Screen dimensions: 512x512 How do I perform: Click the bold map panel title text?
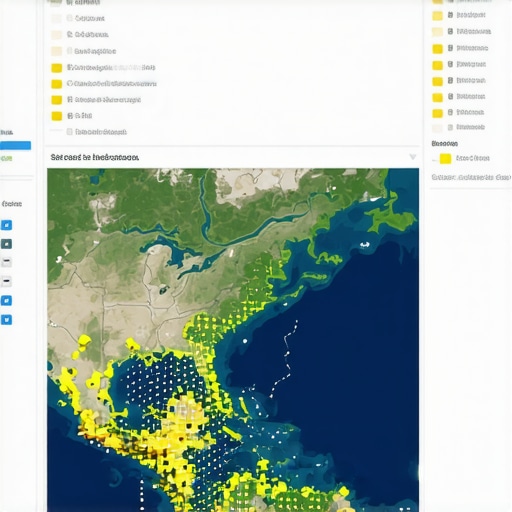point(95,157)
